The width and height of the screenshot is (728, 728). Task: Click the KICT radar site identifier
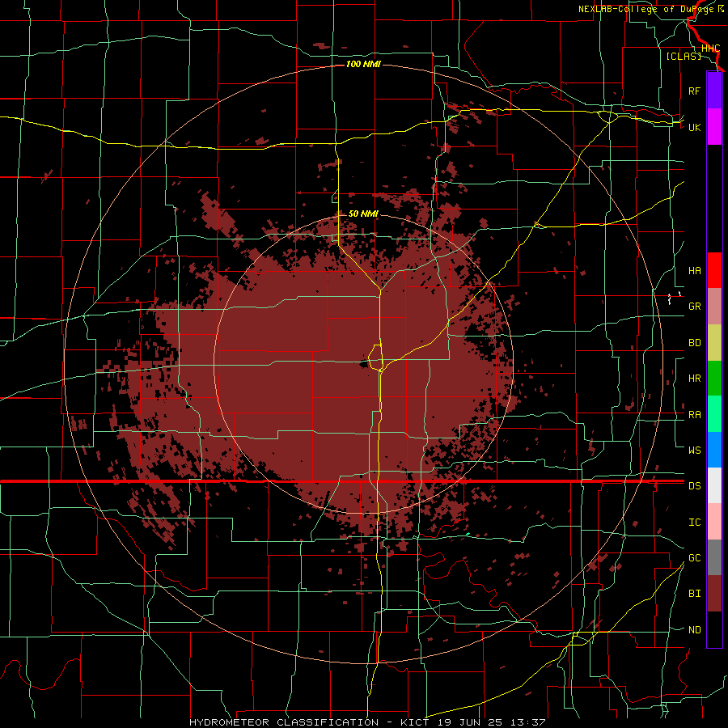coord(417,722)
